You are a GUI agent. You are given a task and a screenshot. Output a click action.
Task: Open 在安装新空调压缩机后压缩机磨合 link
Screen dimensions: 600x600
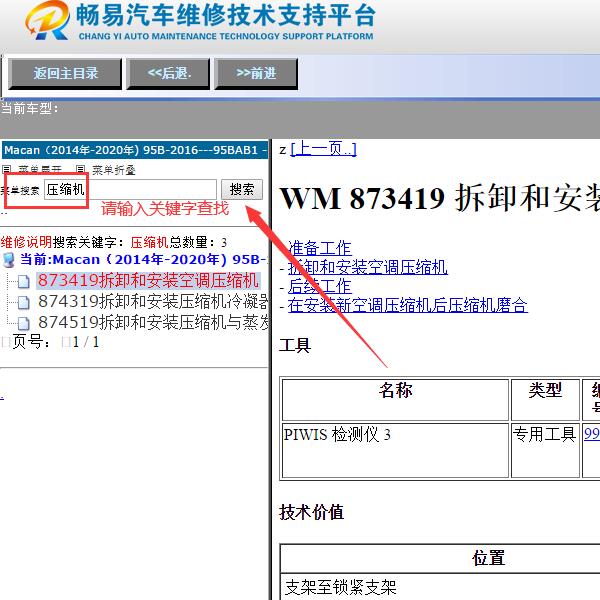click(x=408, y=305)
